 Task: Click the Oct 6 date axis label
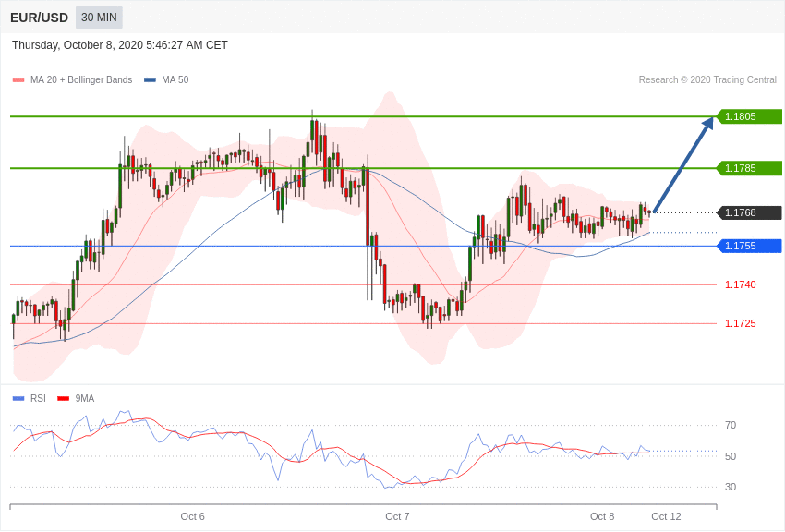pos(193,516)
